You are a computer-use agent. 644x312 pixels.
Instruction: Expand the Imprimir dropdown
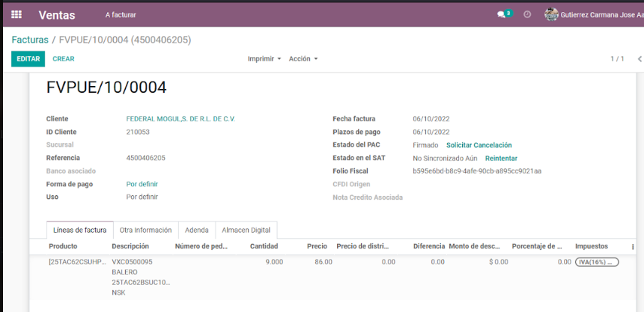[x=264, y=58]
